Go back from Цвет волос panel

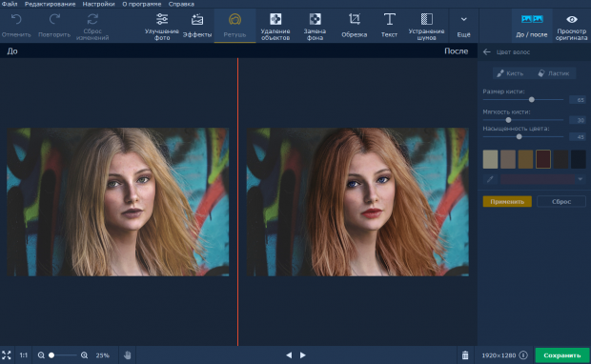486,52
